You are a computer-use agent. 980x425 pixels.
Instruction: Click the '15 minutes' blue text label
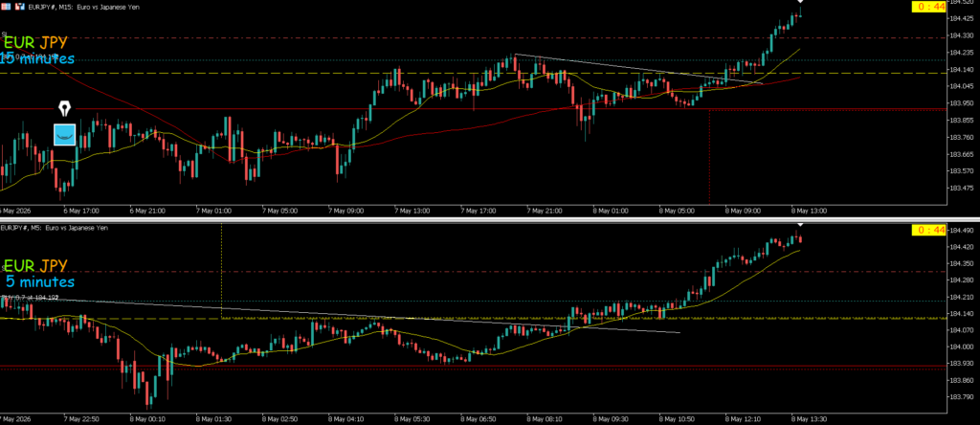tap(37, 59)
